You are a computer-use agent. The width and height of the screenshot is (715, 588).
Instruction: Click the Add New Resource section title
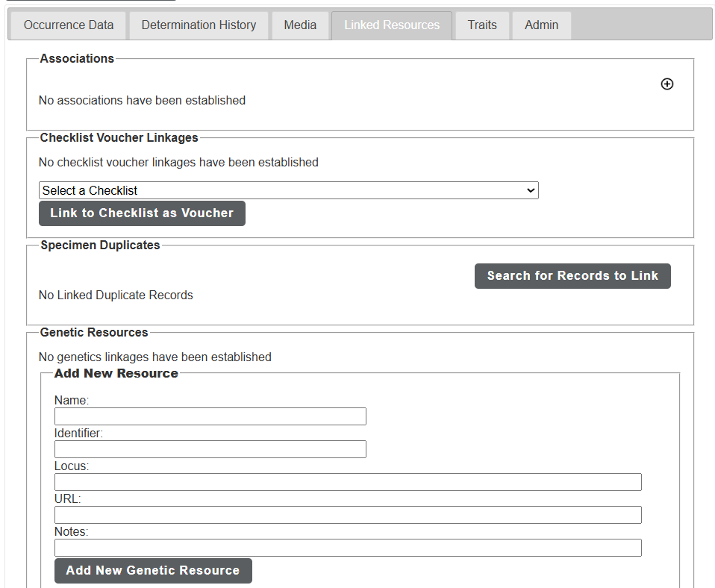tap(116, 373)
